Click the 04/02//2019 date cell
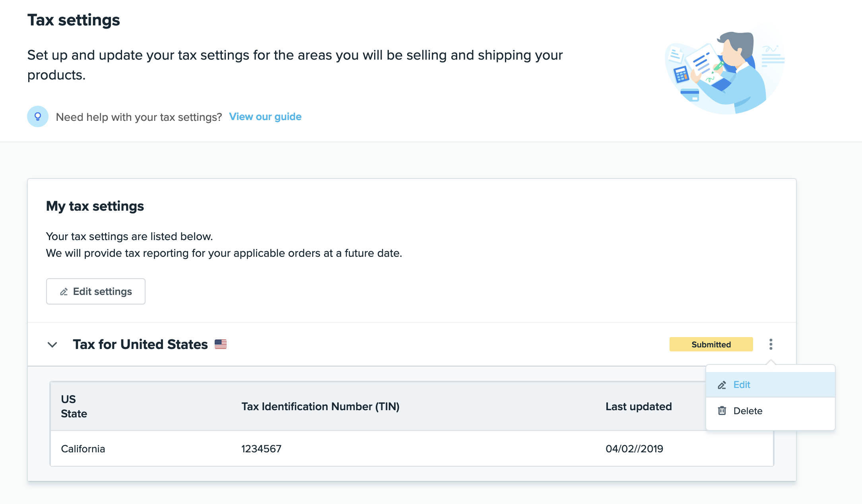Image resolution: width=862 pixels, height=504 pixels. click(634, 449)
